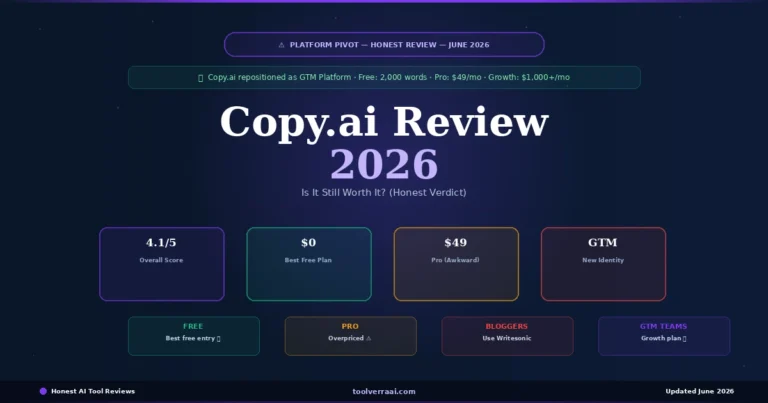Click the warning icon in the Platform Pivot banner

281,45
